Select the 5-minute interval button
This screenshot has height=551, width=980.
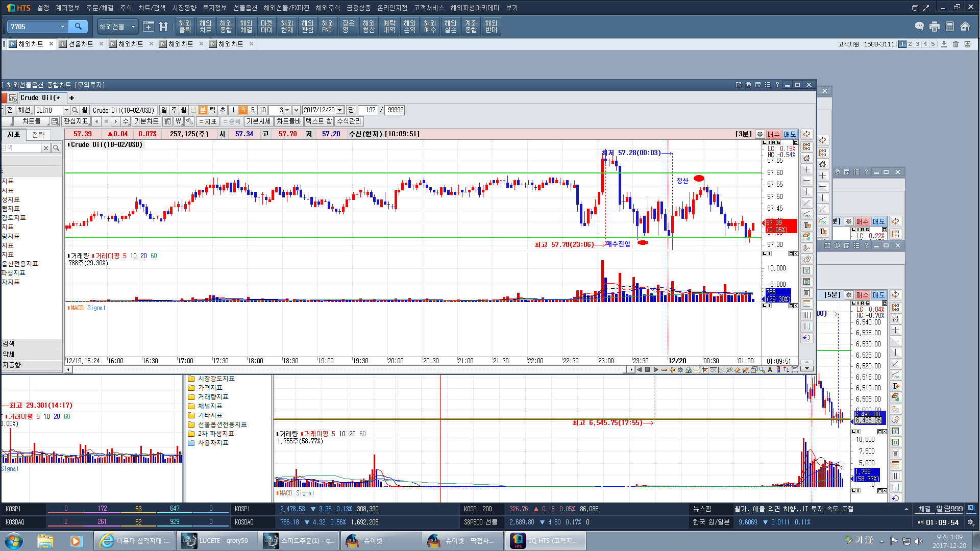tap(253, 110)
